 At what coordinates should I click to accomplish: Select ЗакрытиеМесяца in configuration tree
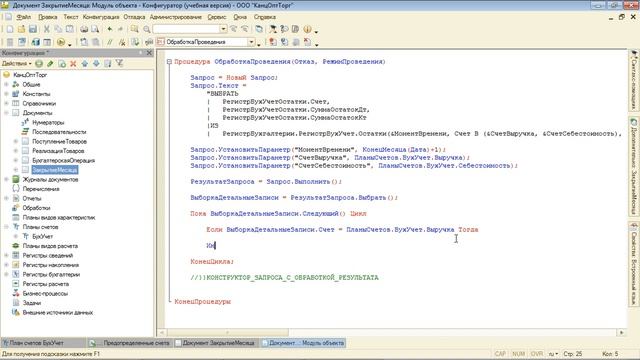point(55,170)
